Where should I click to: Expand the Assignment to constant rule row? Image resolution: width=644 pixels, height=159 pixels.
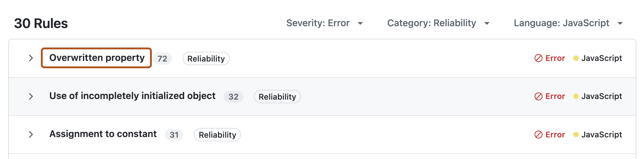31,135
